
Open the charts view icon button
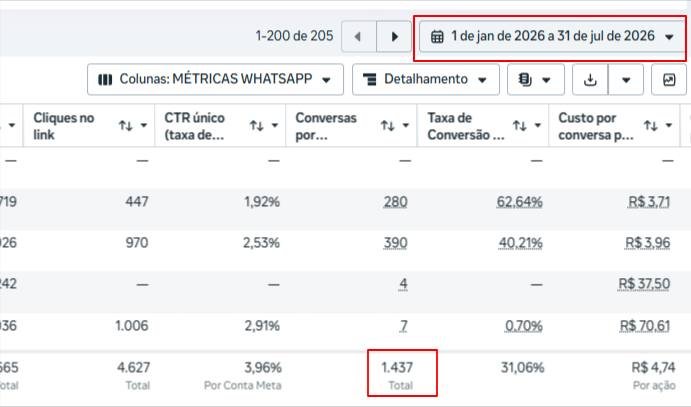pos(669,80)
